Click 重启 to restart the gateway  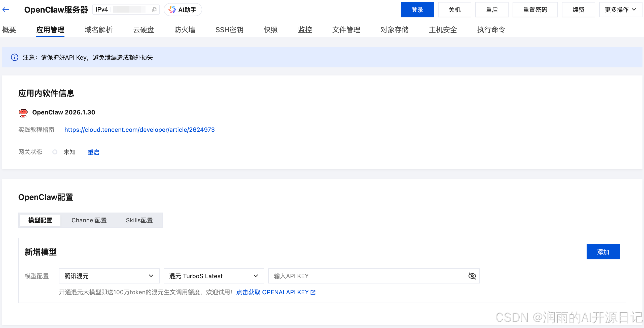[93, 152]
